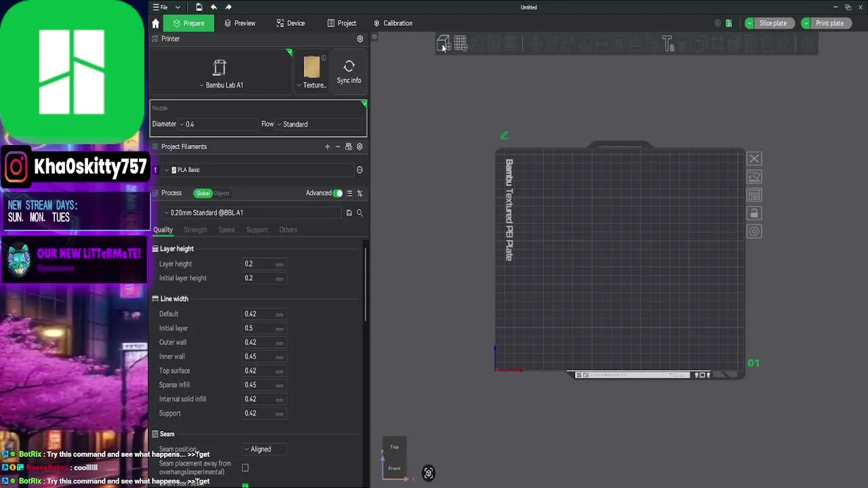868x488 pixels.
Task: Switch to the Device tab
Action: pos(291,23)
